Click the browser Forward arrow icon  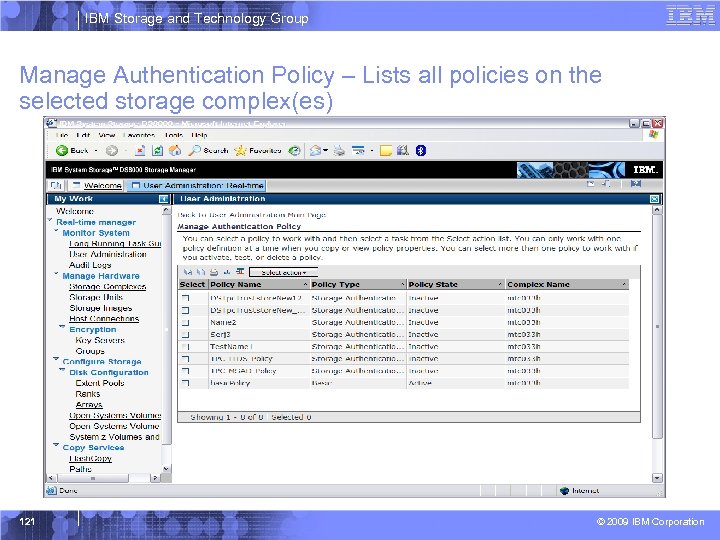(112, 151)
